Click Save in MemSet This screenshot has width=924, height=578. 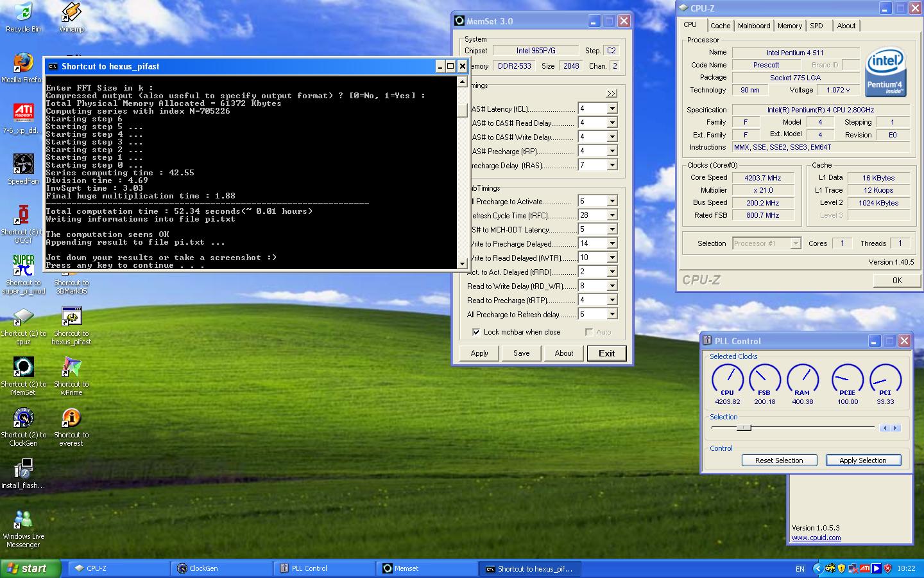[522, 353]
